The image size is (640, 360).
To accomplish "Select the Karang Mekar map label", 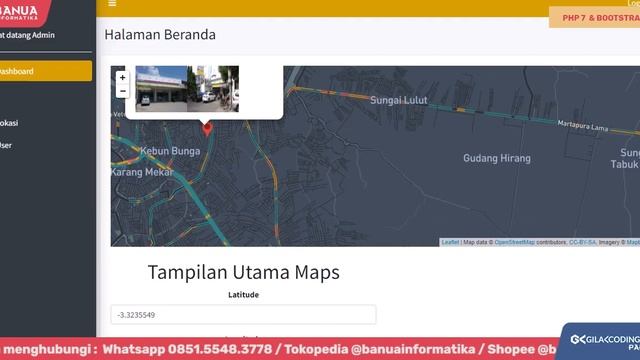I will (x=142, y=172).
